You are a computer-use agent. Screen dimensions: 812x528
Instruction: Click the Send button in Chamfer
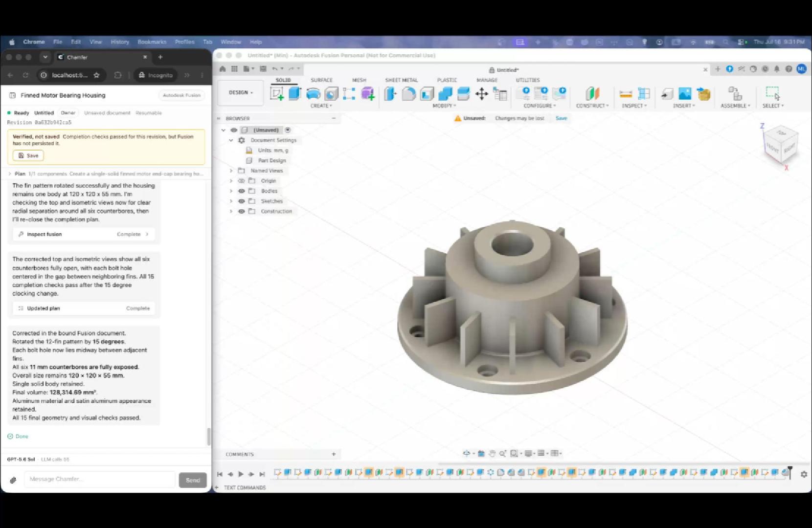click(193, 480)
